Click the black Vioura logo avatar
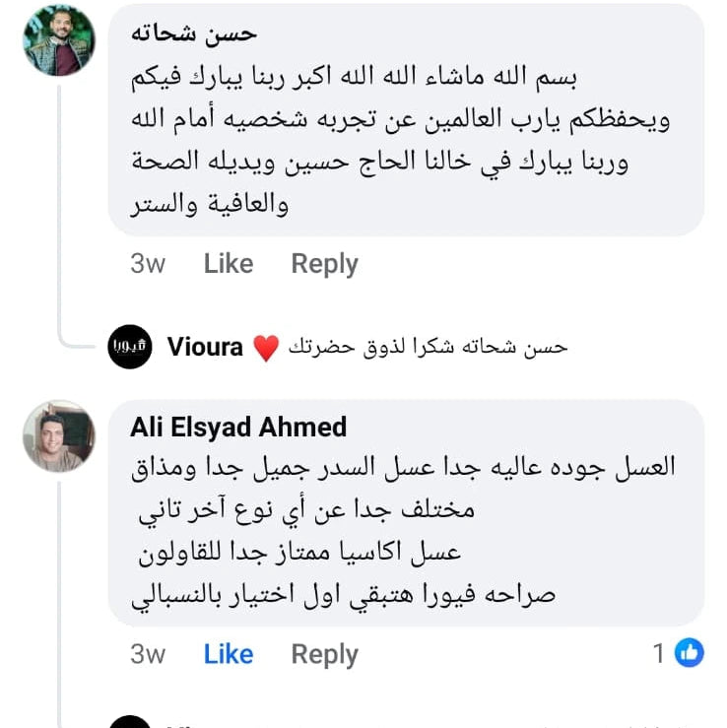The width and height of the screenshot is (727, 728). pyautogui.click(x=130, y=347)
